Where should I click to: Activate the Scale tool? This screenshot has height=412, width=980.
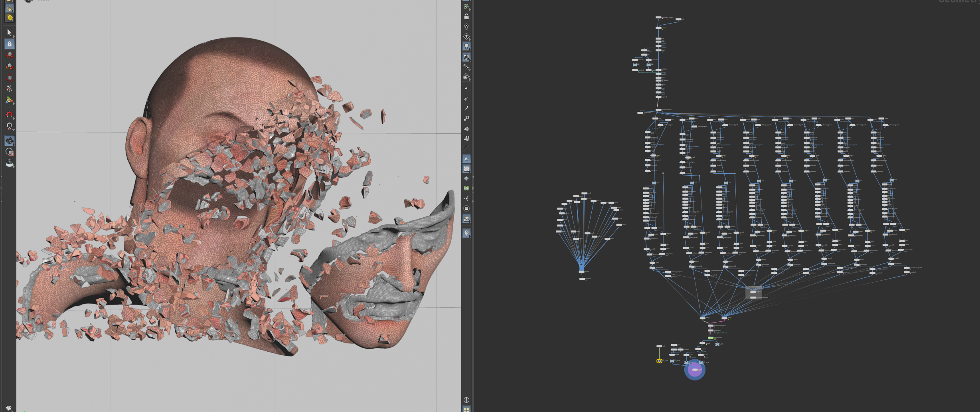point(10,77)
